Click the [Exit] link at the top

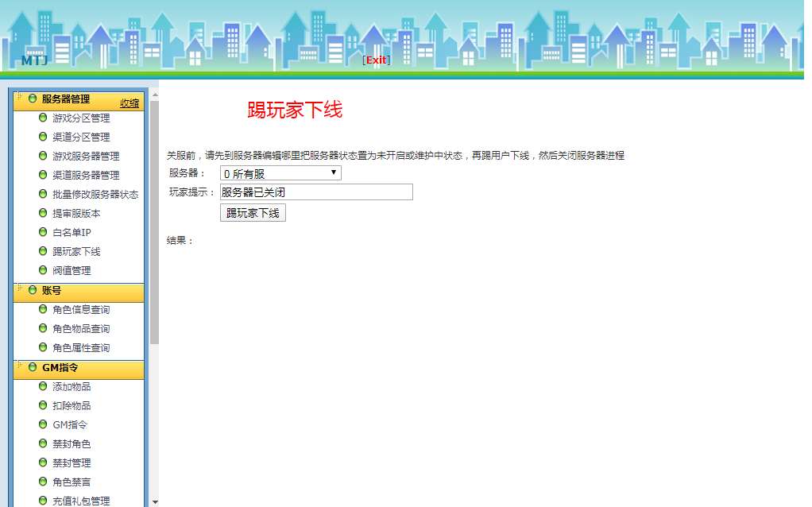coord(375,60)
